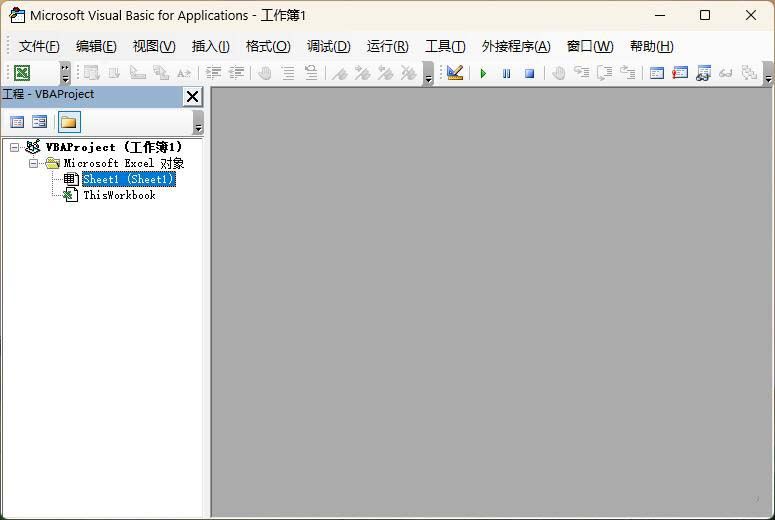
Task: Click Outdent icon in Edit toolbar
Action: [236, 73]
